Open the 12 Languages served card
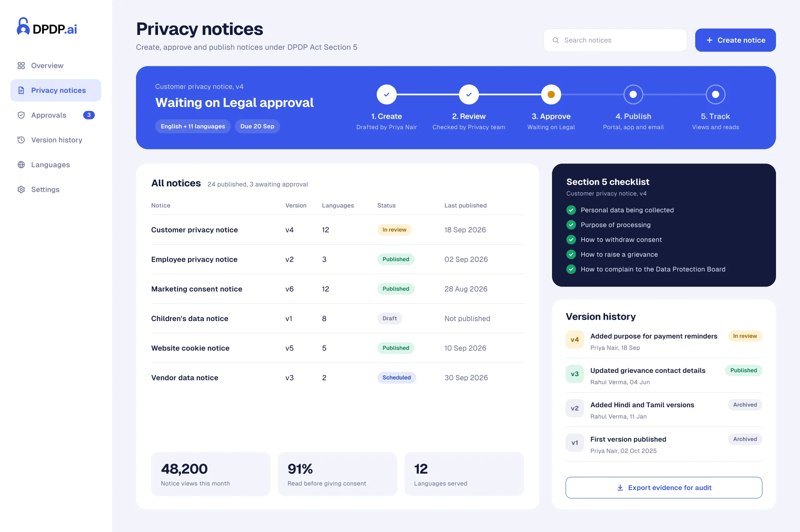800x532 pixels. (x=464, y=474)
